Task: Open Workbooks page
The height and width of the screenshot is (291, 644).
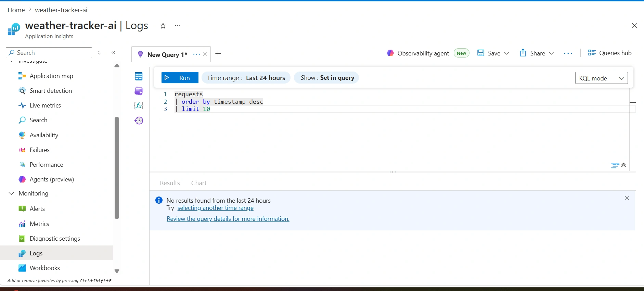Action: point(44,268)
